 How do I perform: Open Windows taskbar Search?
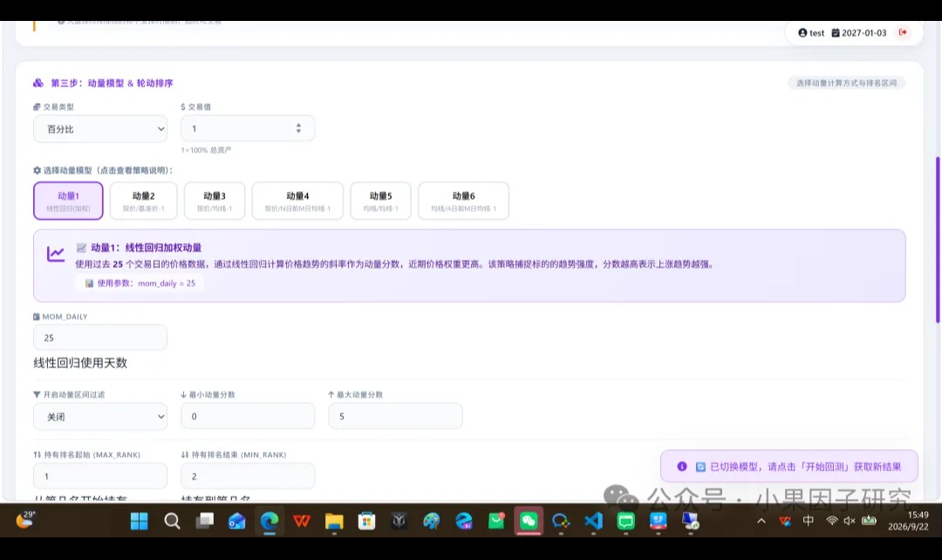pos(172,521)
